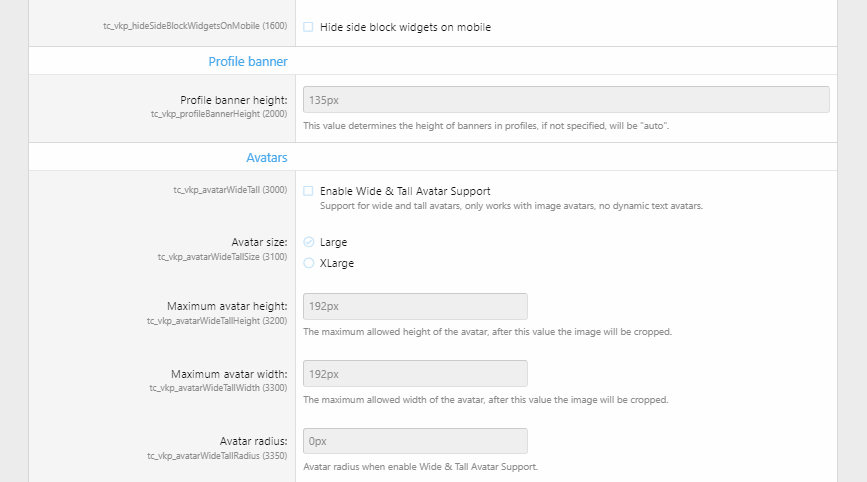This screenshot has width=867, height=482.
Task: Click the tc_vkp_avatarWideTallHeight (3200) option ID text
Action: pyautogui.click(x=217, y=321)
